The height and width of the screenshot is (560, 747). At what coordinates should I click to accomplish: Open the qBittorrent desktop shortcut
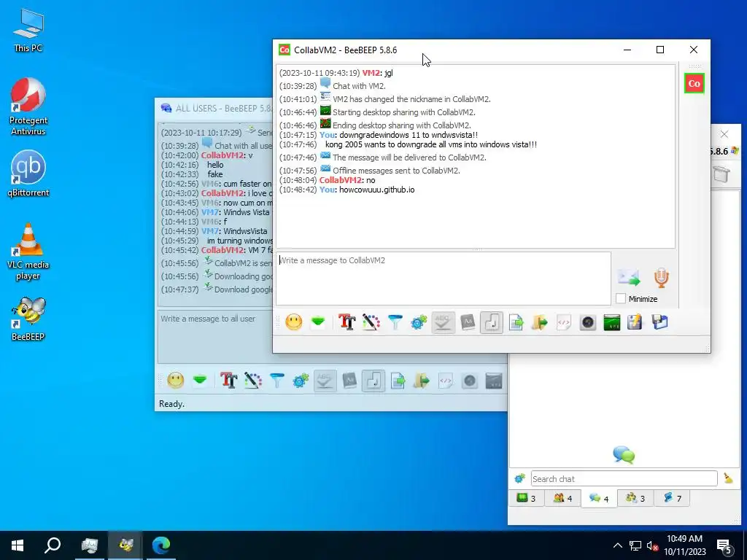coord(28,174)
